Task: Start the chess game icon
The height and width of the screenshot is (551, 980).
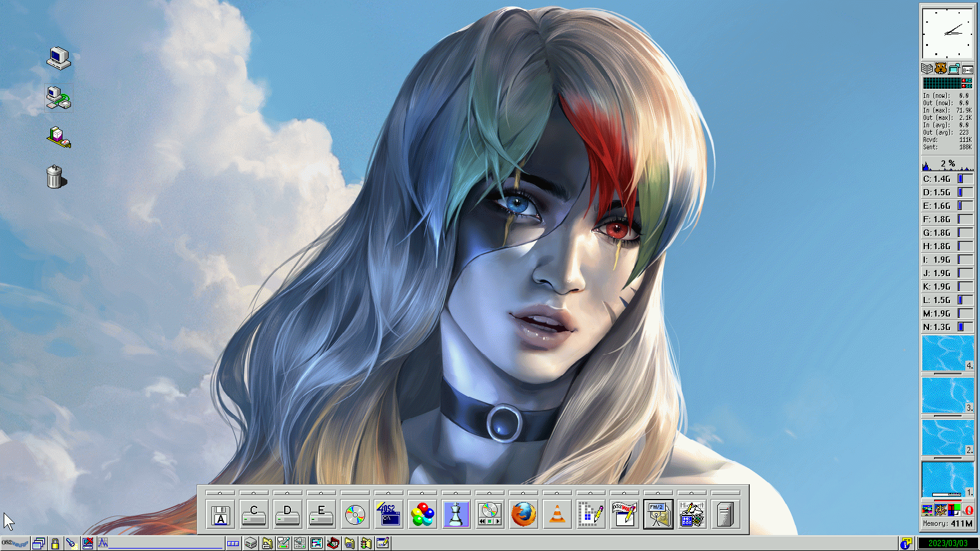Action: coord(456,515)
